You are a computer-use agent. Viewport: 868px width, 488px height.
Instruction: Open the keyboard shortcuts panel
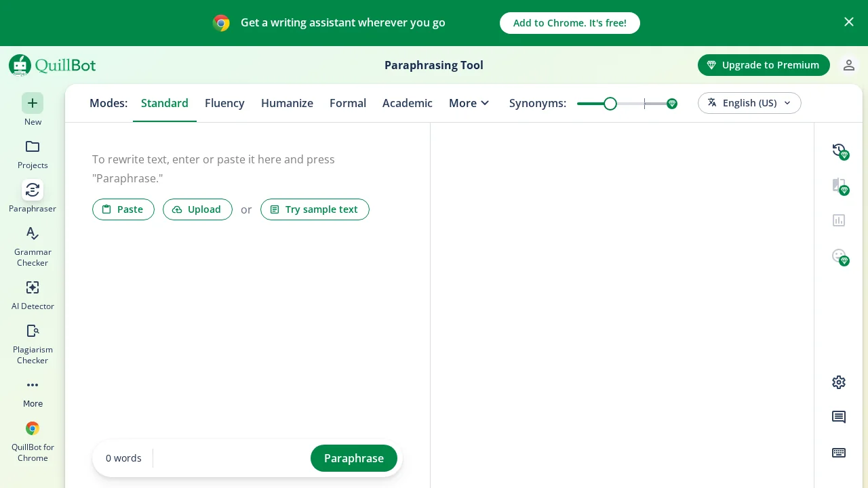[x=839, y=452]
